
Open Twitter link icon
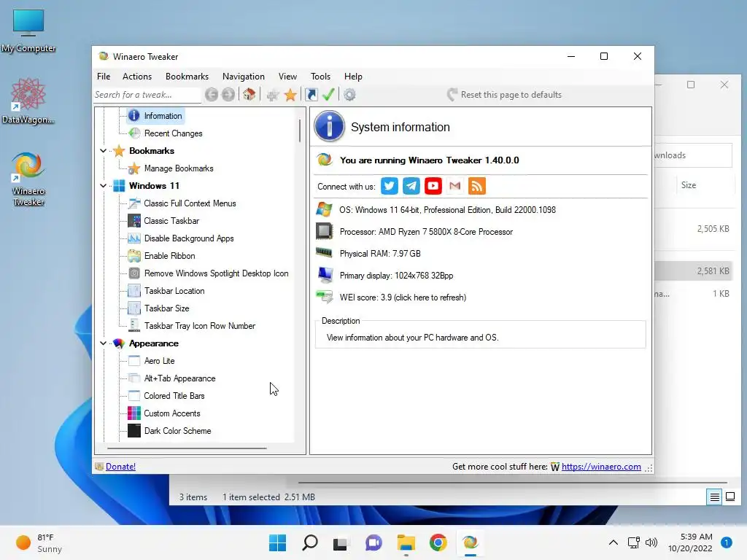click(390, 186)
